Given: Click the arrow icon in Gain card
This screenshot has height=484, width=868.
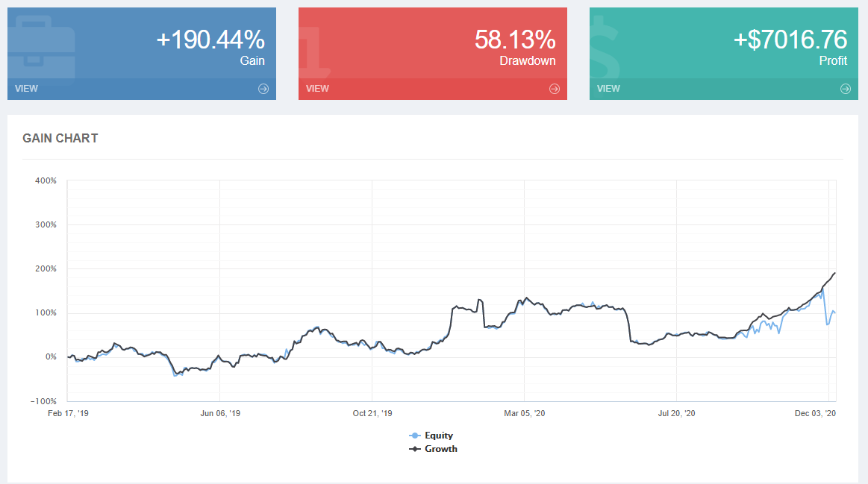Looking at the screenshot, I should pyautogui.click(x=263, y=89).
